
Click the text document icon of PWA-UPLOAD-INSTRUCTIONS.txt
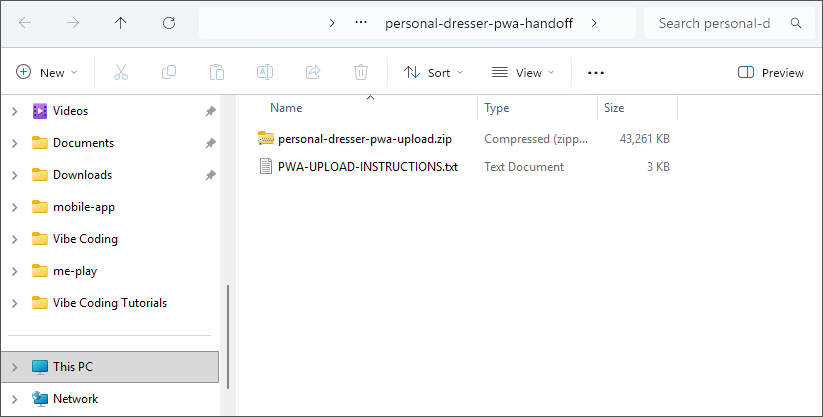click(x=267, y=166)
